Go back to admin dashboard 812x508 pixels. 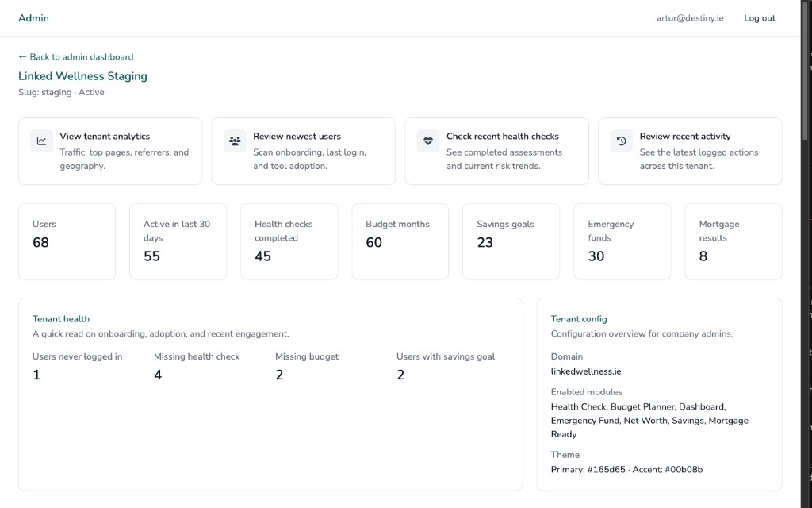(x=76, y=57)
